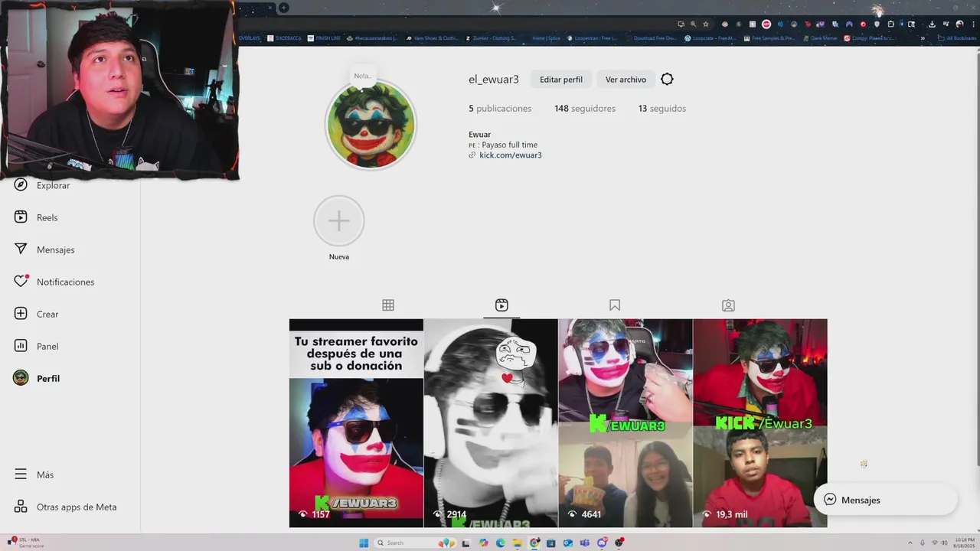Open Discord from taskbar
Screen dimensions: 980x551
pyautogui.click(x=602, y=543)
